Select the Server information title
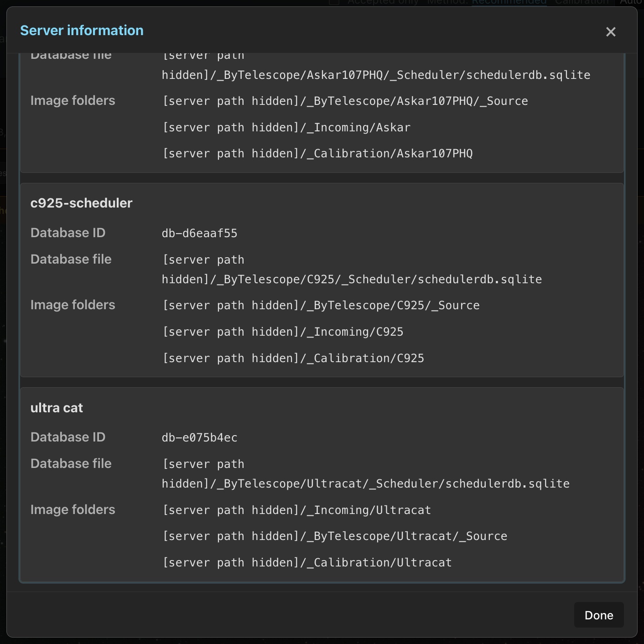 pos(82,31)
